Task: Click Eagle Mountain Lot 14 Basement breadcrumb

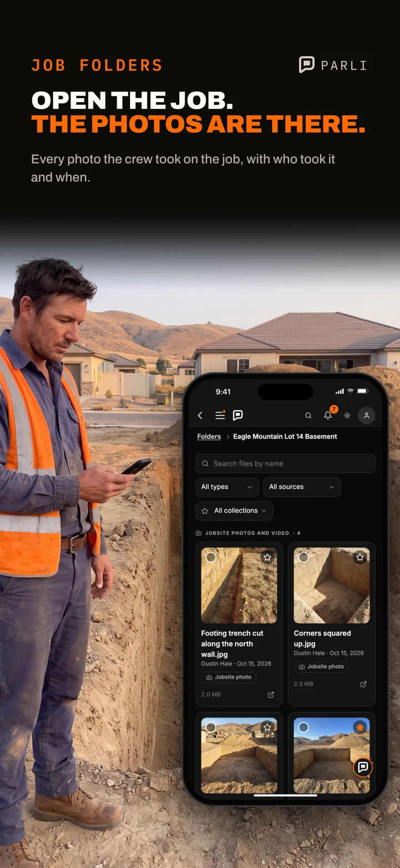Action: tap(285, 436)
